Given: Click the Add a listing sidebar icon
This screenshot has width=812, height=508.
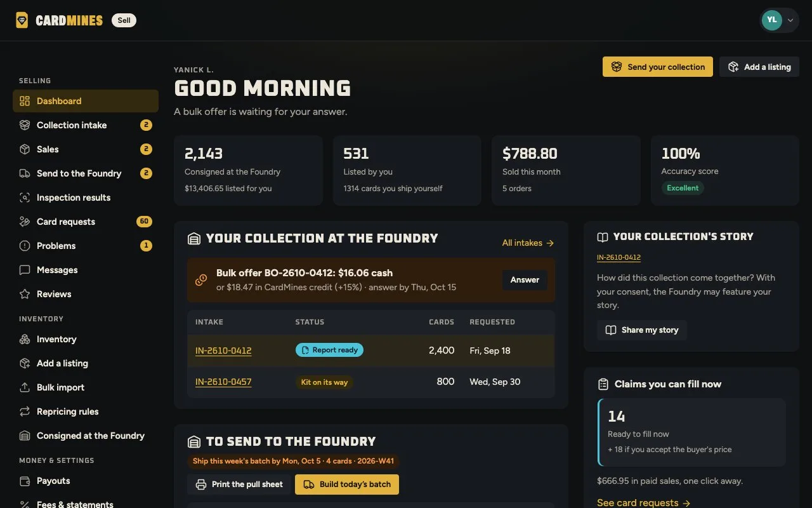Looking at the screenshot, I should pyautogui.click(x=25, y=363).
